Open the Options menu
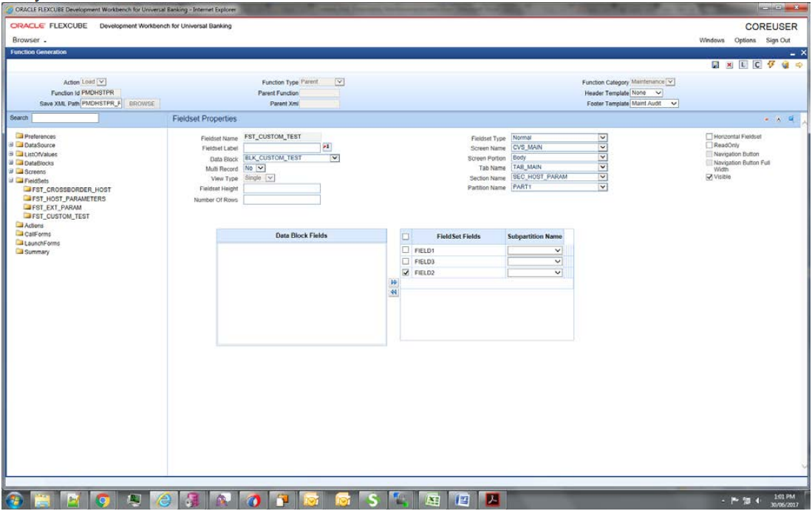This screenshot has width=812, height=511. click(745, 41)
